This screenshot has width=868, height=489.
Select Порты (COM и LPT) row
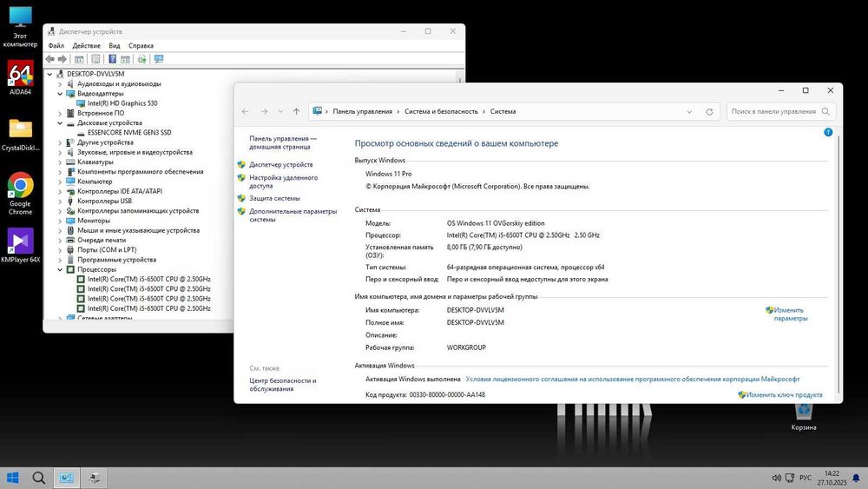pyautogui.click(x=107, y=250)
